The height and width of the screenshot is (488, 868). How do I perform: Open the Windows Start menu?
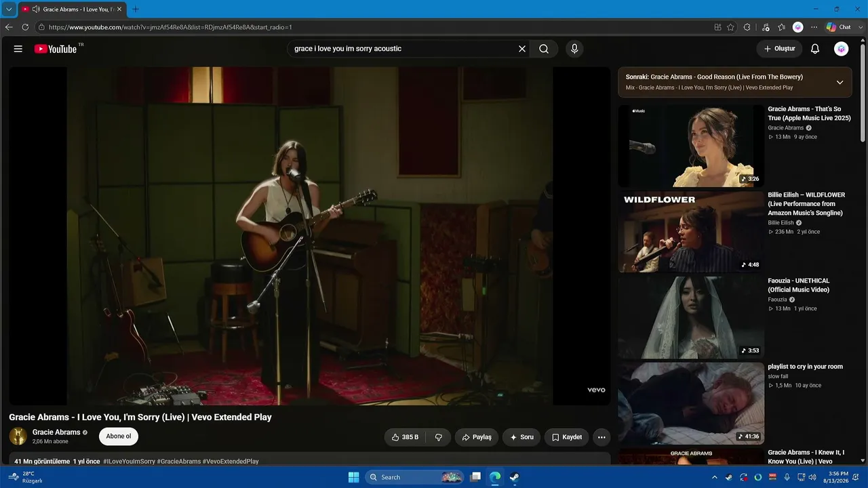tap(353, 477)
